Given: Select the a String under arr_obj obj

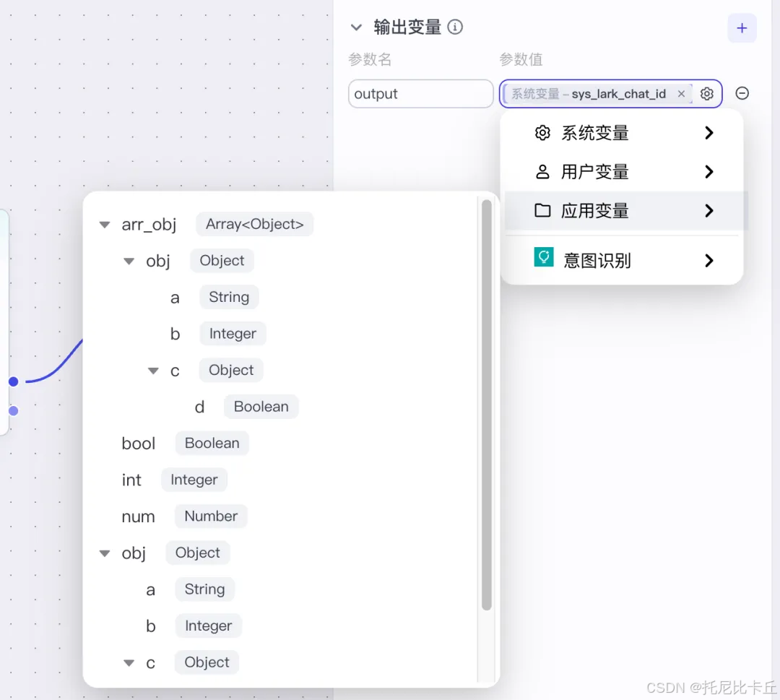Looking at the screenshot, I should [214, 298].
